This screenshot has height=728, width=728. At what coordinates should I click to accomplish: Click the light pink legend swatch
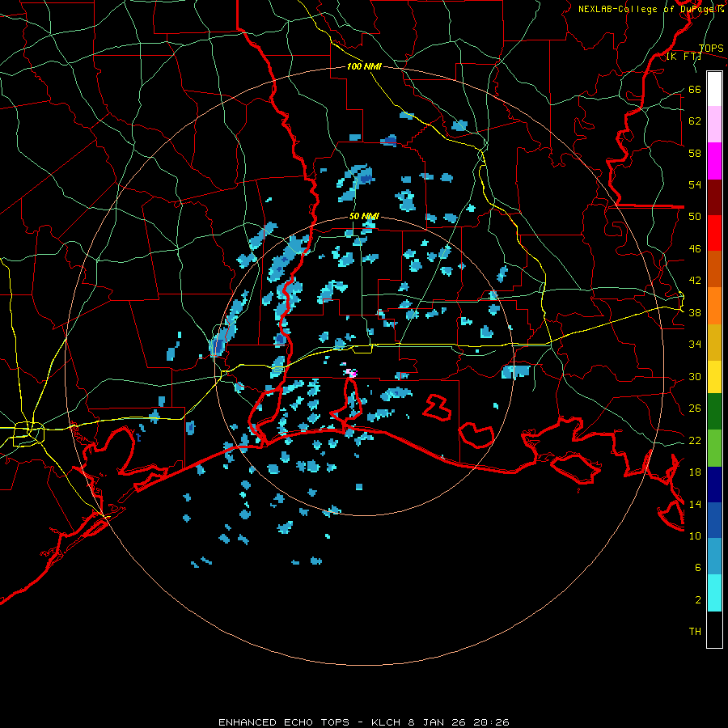[x=714, y=124]
